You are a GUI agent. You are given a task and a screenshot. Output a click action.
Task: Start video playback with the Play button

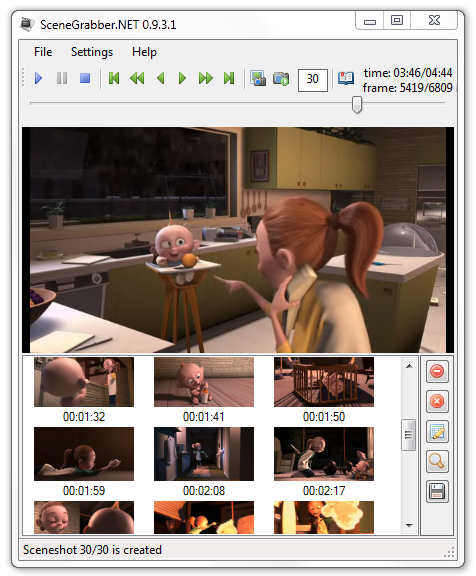tap(39, 78)
